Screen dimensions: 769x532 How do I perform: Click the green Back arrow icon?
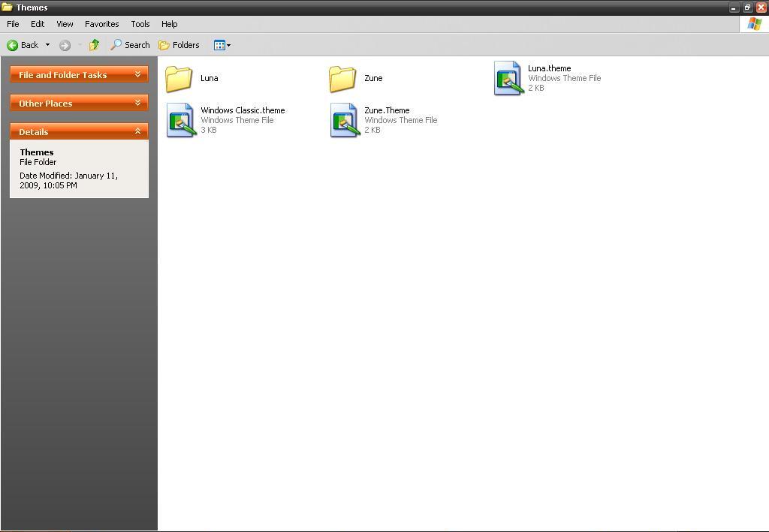12,45
